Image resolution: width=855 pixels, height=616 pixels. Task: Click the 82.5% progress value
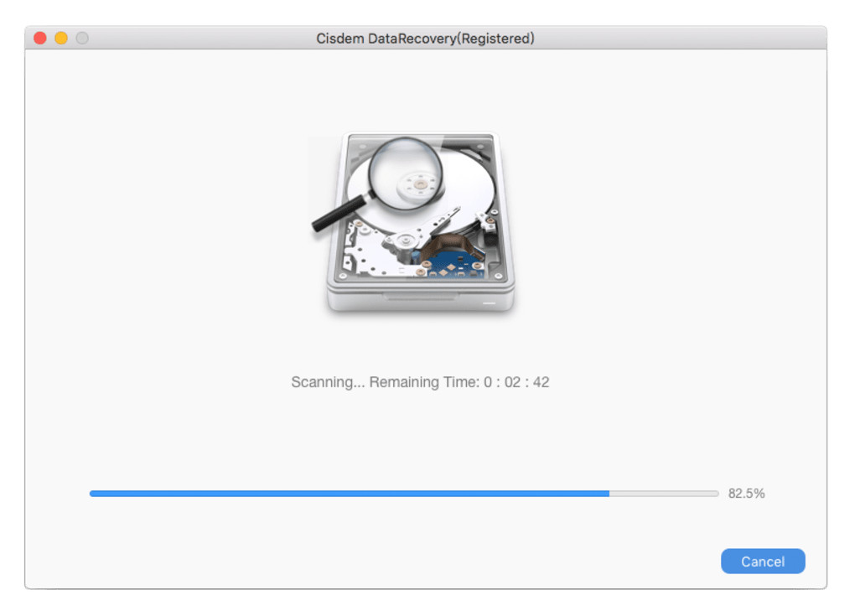(747, 494)
